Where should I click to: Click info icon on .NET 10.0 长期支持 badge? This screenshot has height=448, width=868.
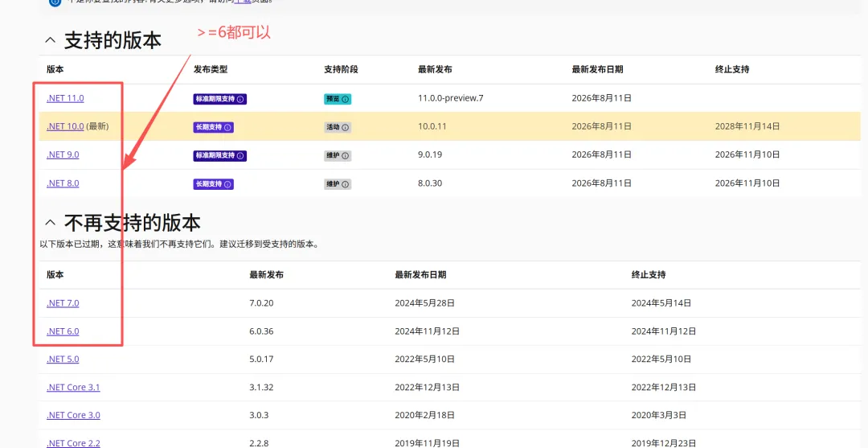click(227, 127)
